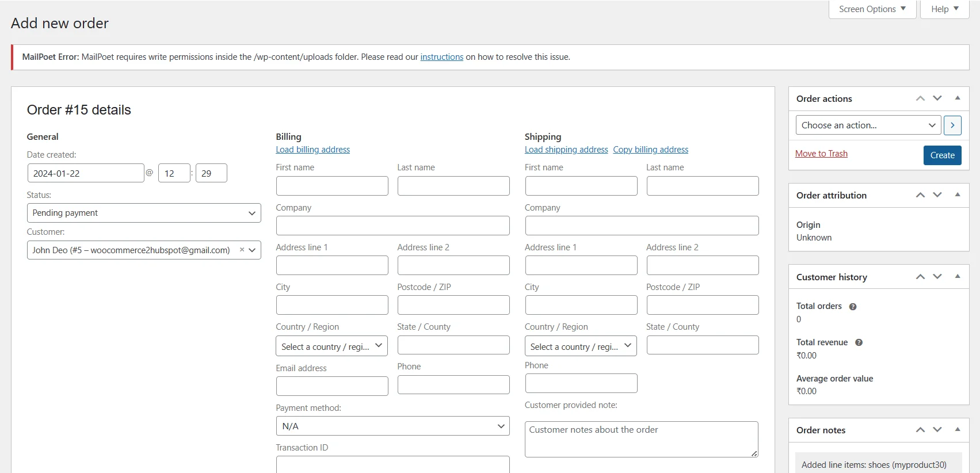The height and width of the screenshot is (473, 980).
Task: Open the MailPoet instructions link
Action: pyautogui.click(x=441, y=57)
